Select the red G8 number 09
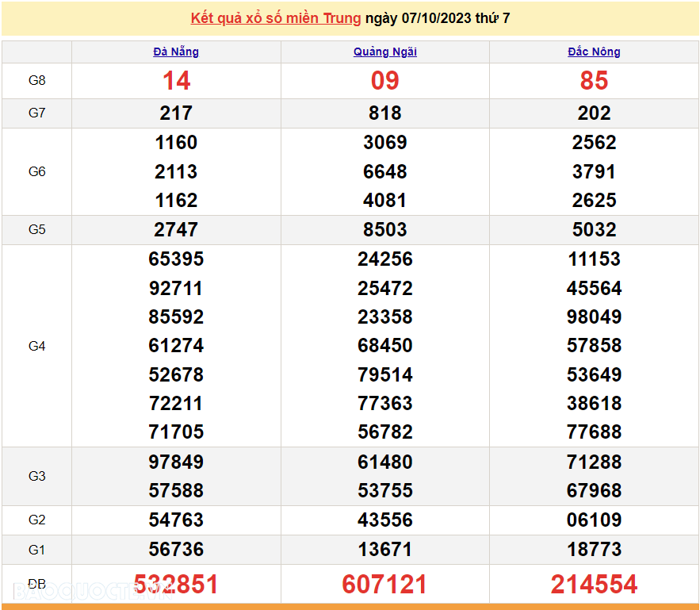Viewport: 700px width, 610px height. click(384, 81)
